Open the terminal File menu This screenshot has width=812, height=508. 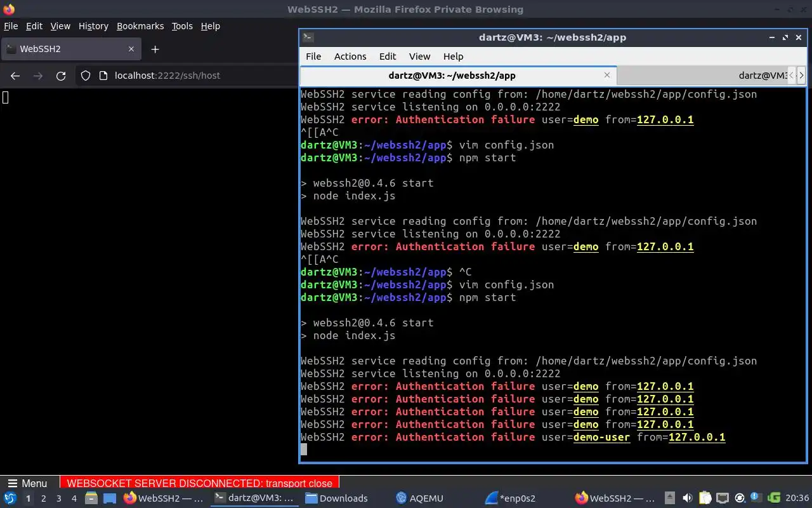[x=313, y=57]
